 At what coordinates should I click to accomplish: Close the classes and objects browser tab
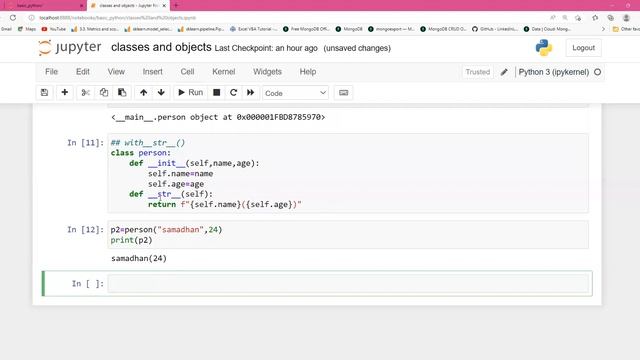pyautogui.click(x=164, y=6)
